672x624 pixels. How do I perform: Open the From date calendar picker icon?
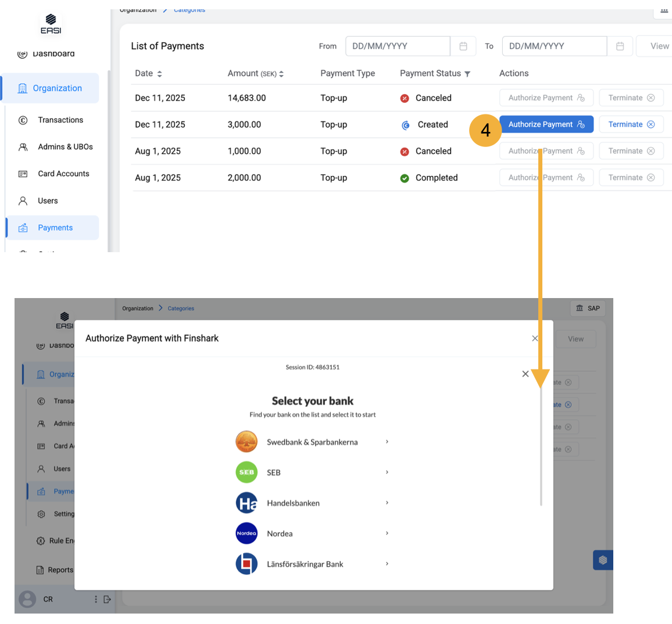(x=463, y=46)
